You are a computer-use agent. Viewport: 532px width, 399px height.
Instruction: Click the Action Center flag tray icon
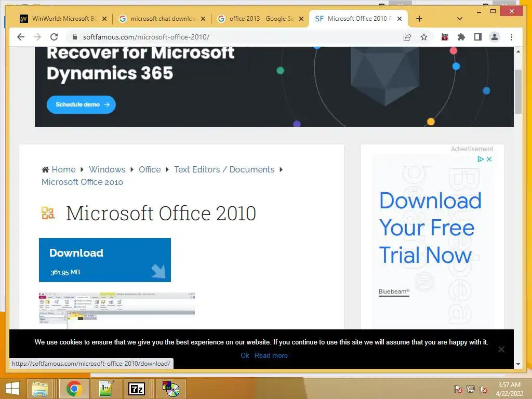point(458,389)
